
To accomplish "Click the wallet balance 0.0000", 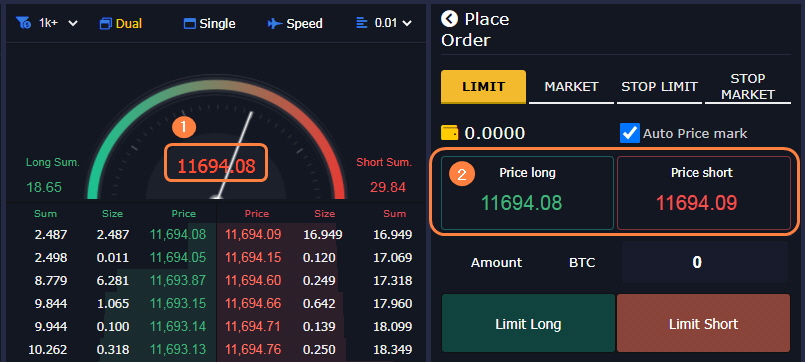I will click(x=495, y=134).
